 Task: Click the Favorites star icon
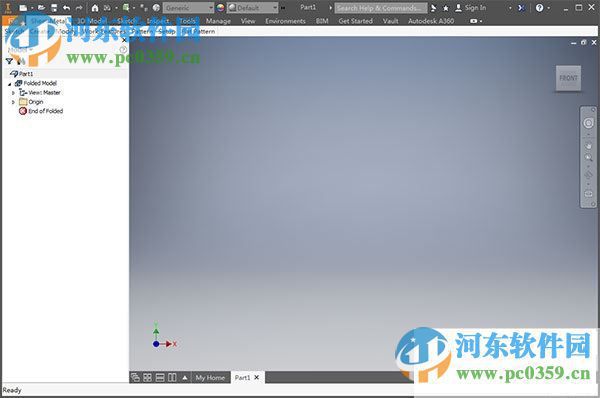tap(446, 8)
